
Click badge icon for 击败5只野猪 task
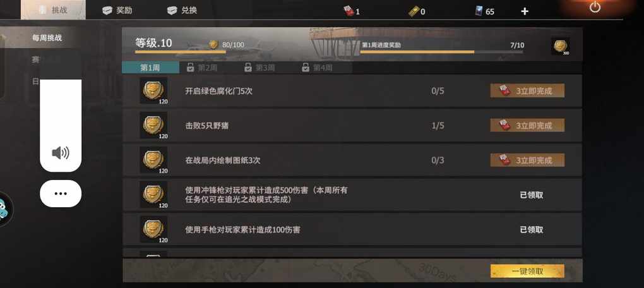tap(153, 125)
